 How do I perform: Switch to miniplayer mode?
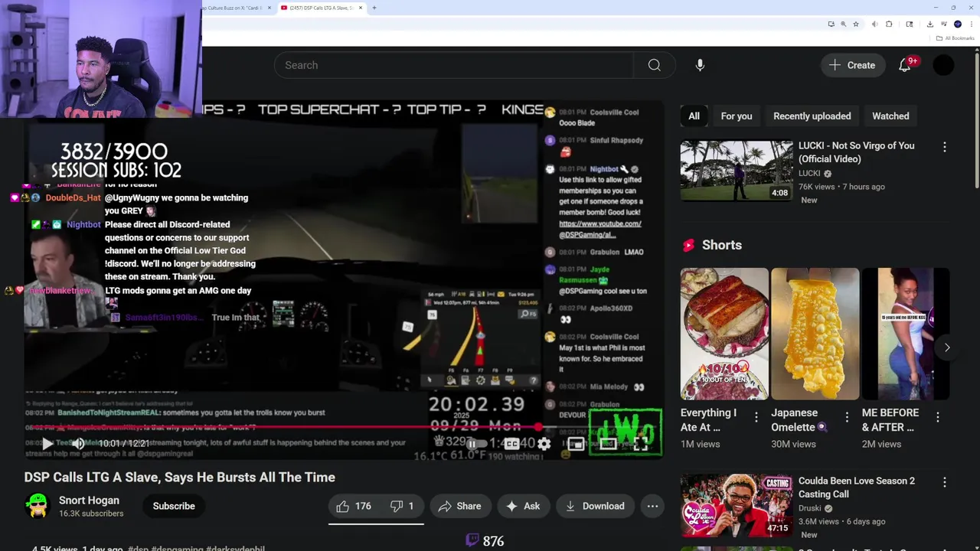pos(576,443)
